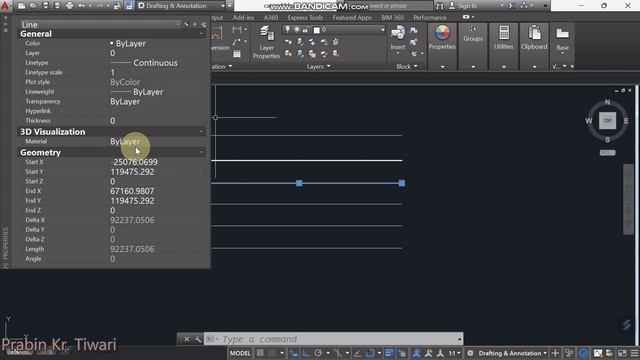The height and width of the screenshot is (360, 640).
Task: Collapse the General section
Action: point(201,34)
